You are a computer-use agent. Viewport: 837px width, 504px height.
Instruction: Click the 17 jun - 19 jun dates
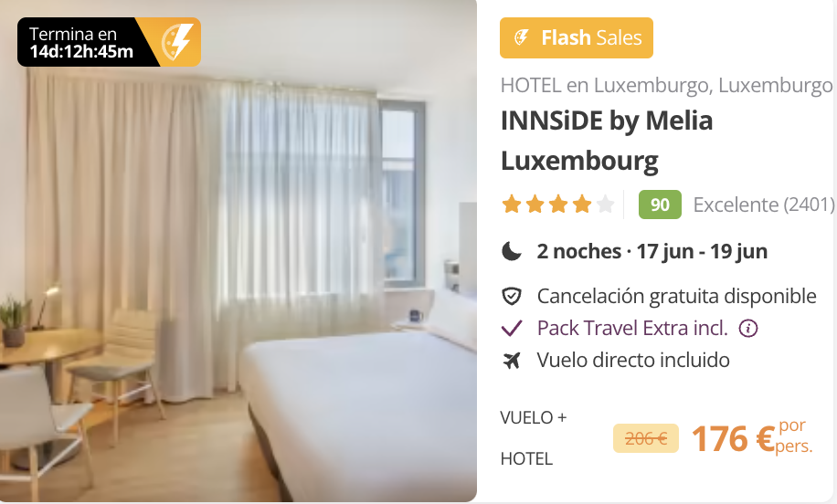pyautogui.click(x=702, y=251)
